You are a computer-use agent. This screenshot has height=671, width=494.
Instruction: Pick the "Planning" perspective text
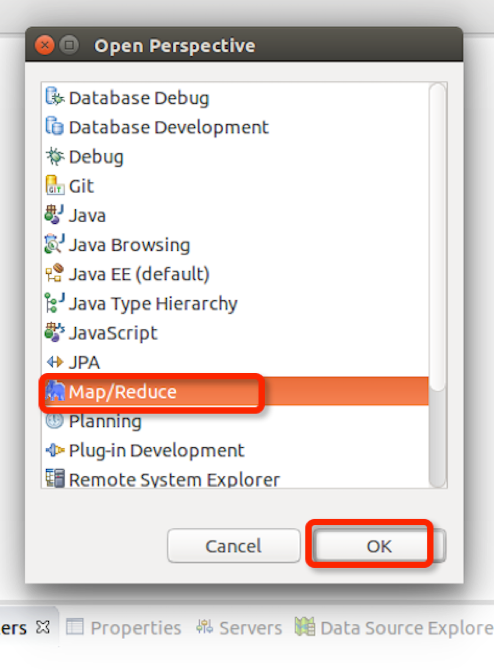[x=105, y=422]
